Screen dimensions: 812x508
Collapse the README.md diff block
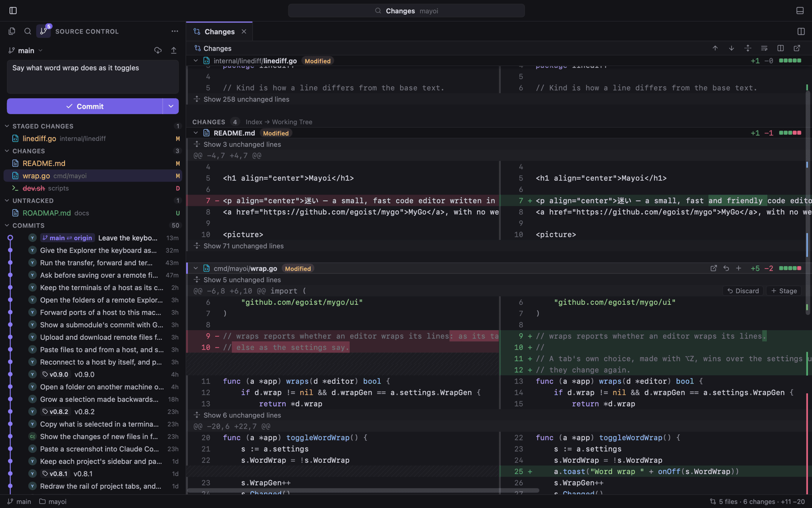tap(196, 133)
